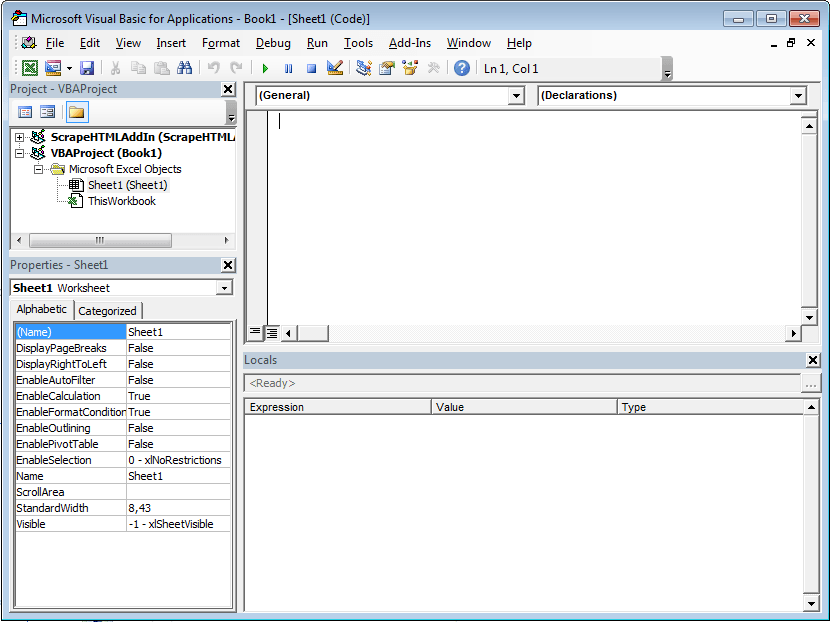
Task: Open Visual Basic Help question mark icon
Action: coord(462,68)
